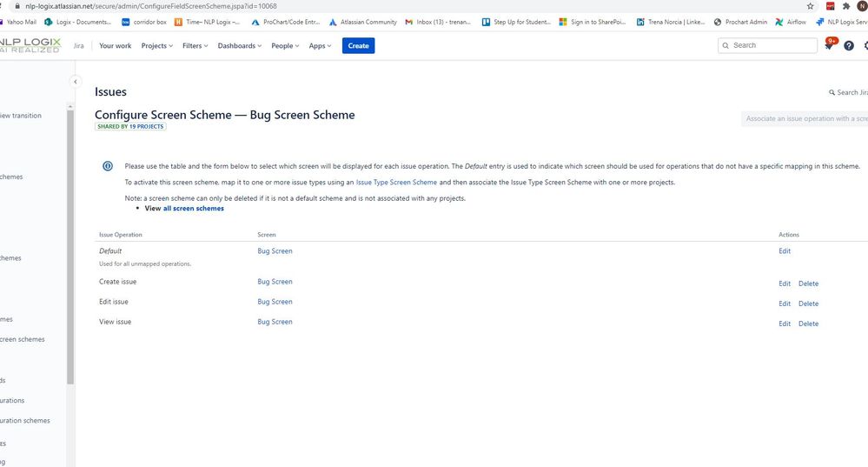Click the Screen column header
Image resolution: width=868 pixels, height=467 pixels.
point(266,235)
